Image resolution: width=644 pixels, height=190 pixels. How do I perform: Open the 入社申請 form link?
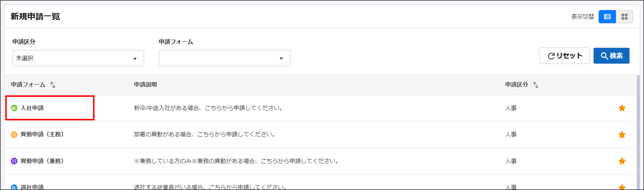tap(32, 108)
